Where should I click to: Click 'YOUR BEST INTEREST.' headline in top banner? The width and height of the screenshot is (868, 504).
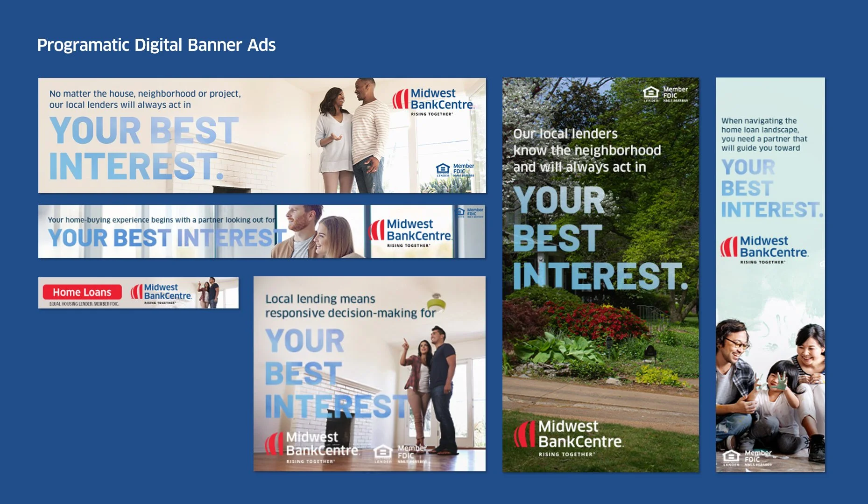tap(144, 148)
